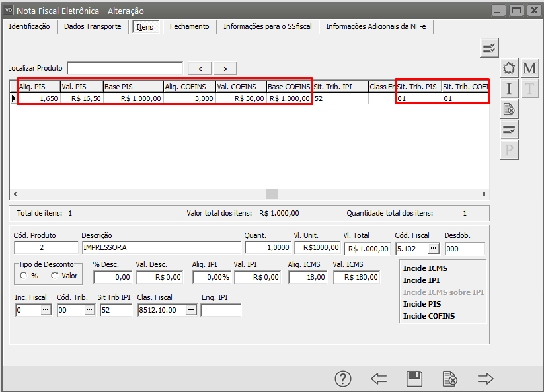This screenshot has width=544, height=392.
Task: Open the Cód. Fiscal lookup button
Action: tap(434, 249)
